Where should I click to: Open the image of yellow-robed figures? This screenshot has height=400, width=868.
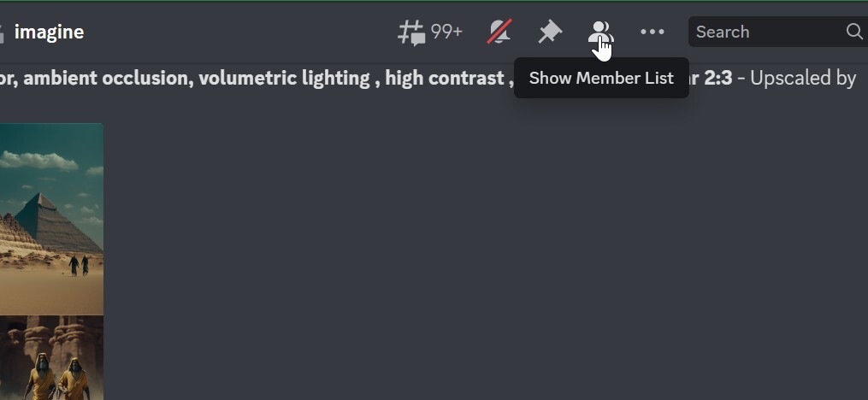click(51, 357)
